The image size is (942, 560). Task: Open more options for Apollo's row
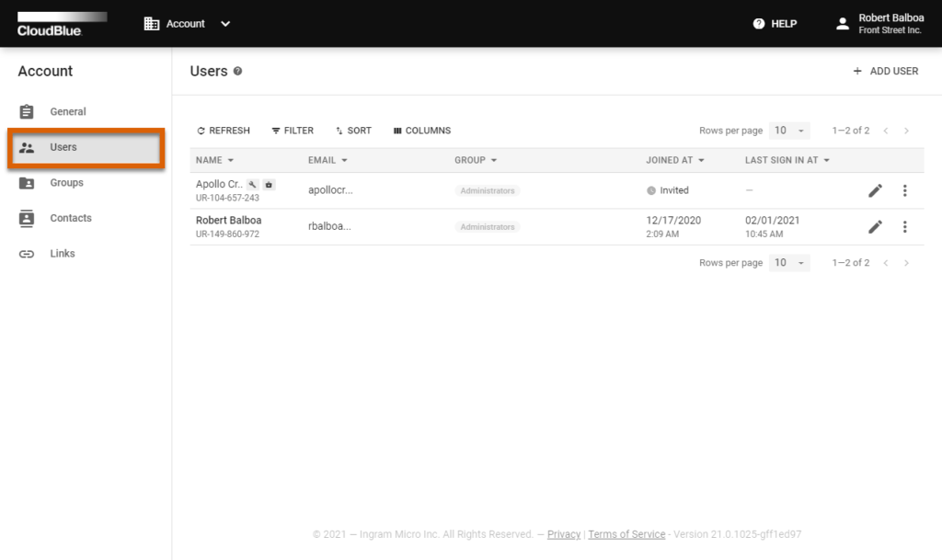pos(905,190)
